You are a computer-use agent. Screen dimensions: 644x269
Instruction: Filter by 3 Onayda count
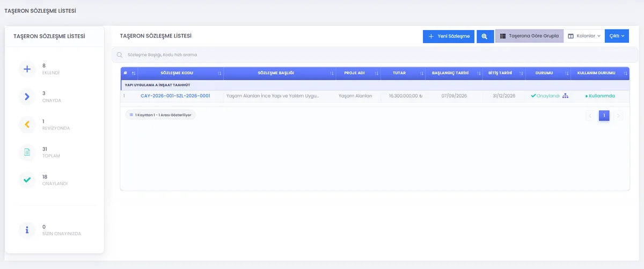click(x=51, y=97)
